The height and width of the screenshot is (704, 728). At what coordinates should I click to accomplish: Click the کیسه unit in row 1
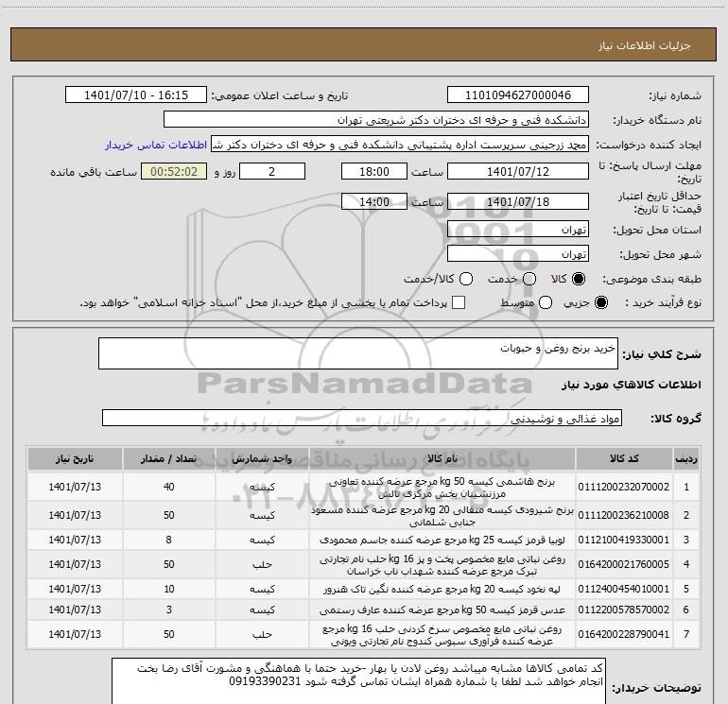pos(262,488)
